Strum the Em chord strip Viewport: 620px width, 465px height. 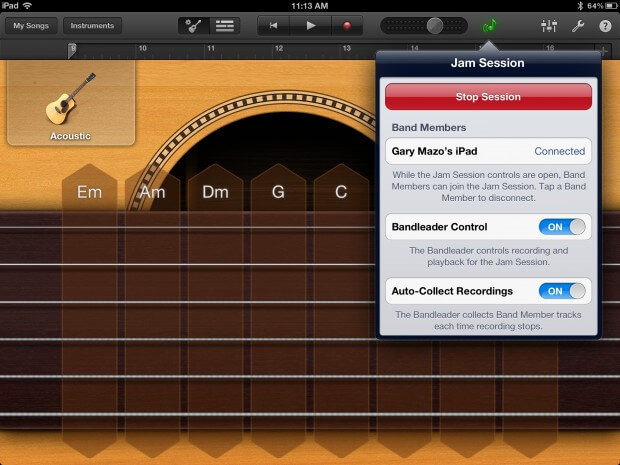89,310
